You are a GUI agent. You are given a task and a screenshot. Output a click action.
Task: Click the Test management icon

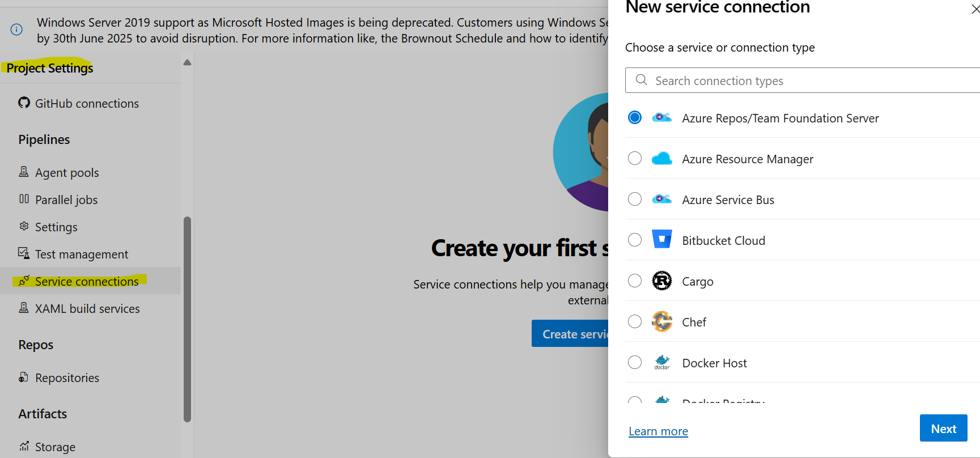(x=24, y=253)
